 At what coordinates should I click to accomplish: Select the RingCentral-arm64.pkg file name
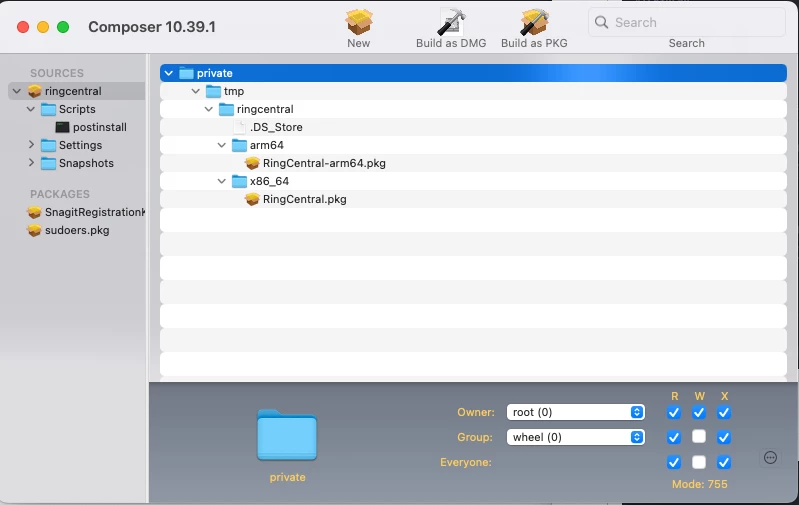[324, 163]
